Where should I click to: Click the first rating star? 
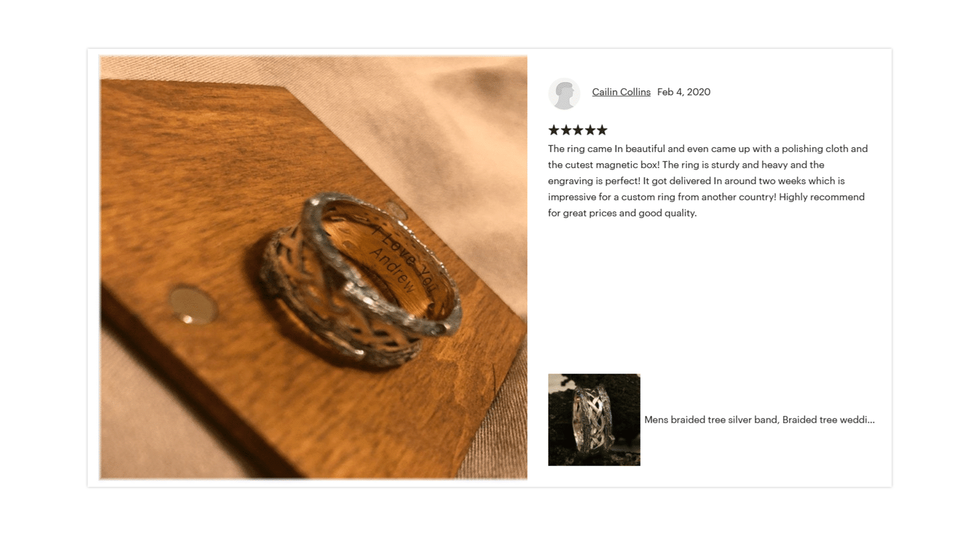[554, 130]
